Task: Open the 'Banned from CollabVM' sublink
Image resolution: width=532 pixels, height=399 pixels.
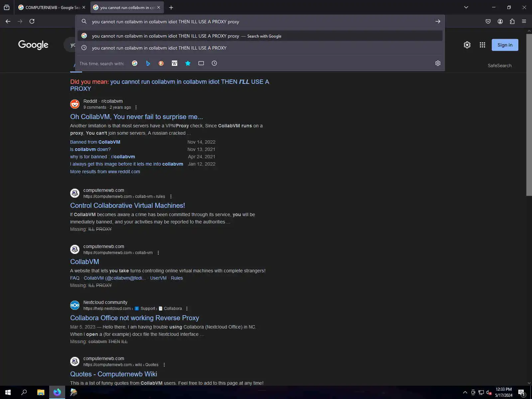Action: pyautogui.click(x=95, y=142)
